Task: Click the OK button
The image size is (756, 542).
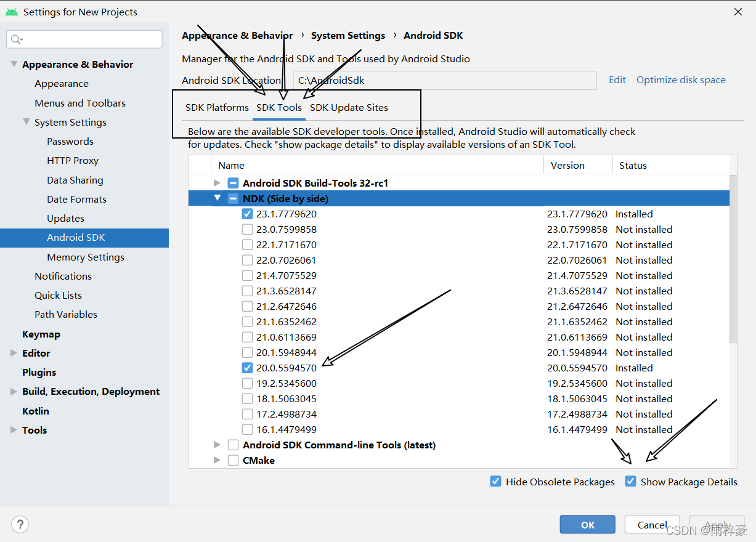Action: pyautogui.click(x=588, y=525)
